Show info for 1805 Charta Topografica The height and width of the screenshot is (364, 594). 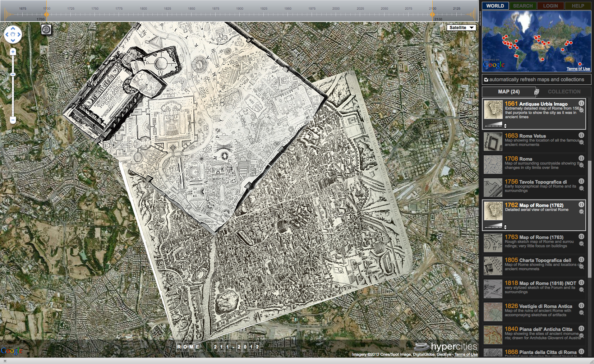[581, 259]
